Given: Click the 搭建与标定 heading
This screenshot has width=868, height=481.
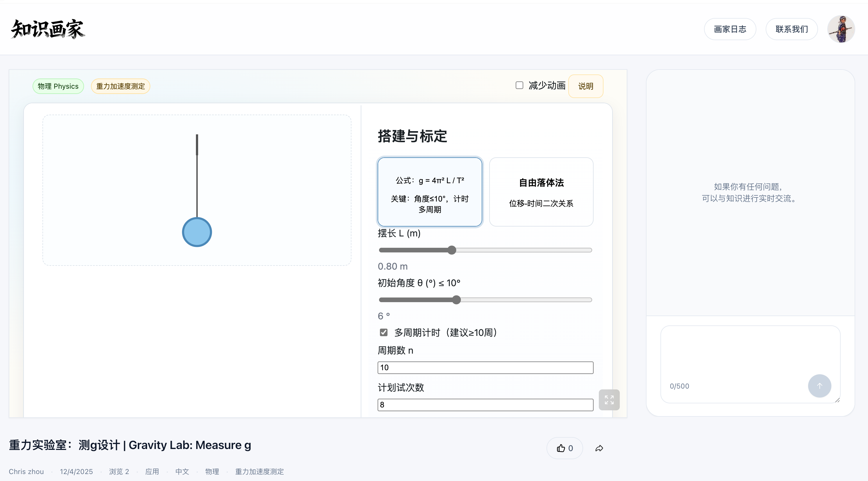Looking at the screenshot, I should 412,136.
